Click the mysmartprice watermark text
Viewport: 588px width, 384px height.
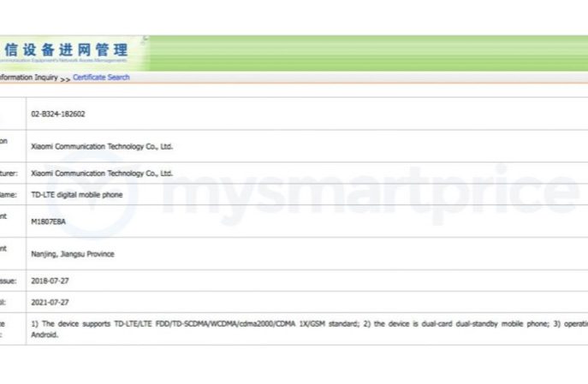368,190
